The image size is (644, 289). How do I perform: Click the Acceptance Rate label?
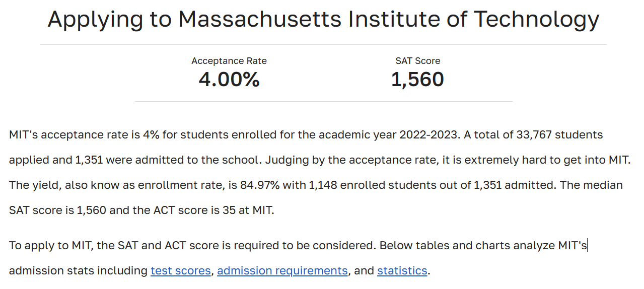click(x=229, y=61)
